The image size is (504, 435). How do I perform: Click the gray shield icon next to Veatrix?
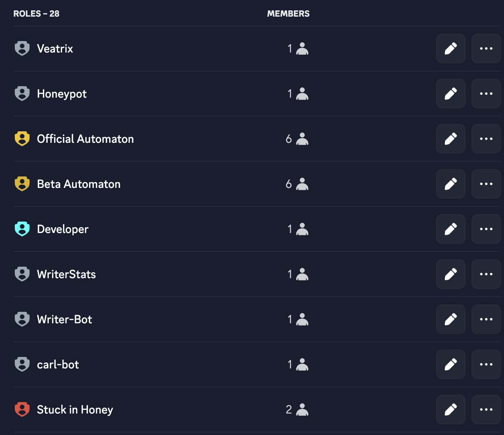point(22,48)
